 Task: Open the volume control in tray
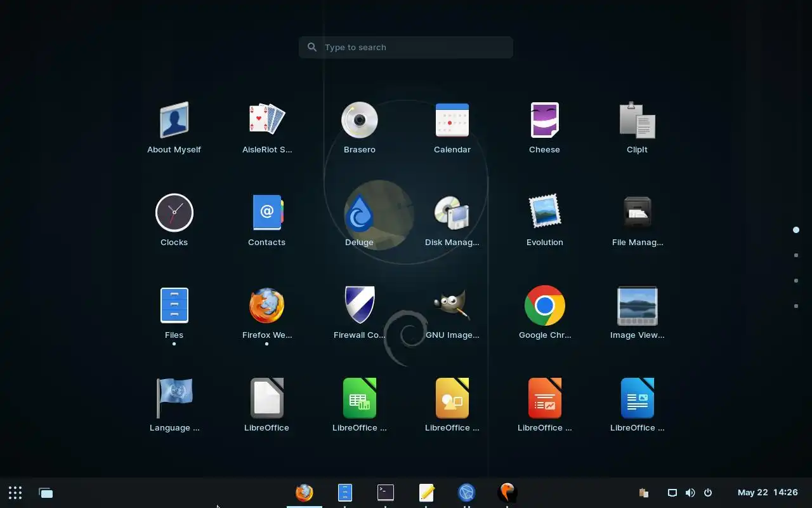[690, 493]
